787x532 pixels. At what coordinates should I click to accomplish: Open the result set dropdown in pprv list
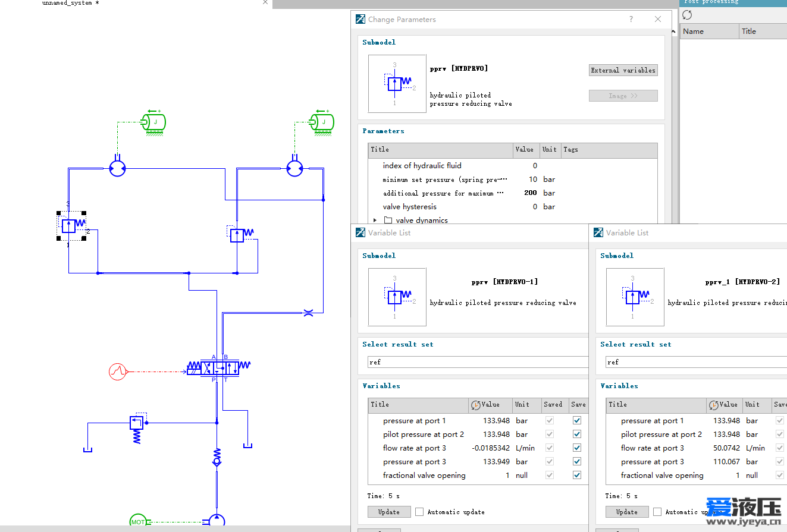tap(478, 362)
